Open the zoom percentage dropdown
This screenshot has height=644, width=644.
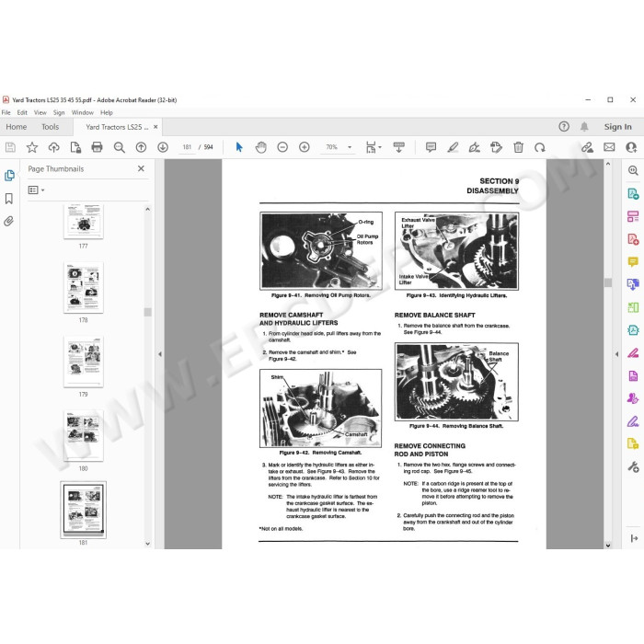(350, 147)
